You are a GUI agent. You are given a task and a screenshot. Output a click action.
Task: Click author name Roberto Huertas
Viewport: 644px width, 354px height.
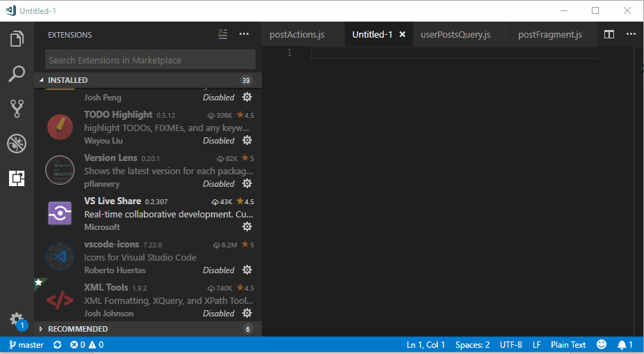click(x=115, y=270)
